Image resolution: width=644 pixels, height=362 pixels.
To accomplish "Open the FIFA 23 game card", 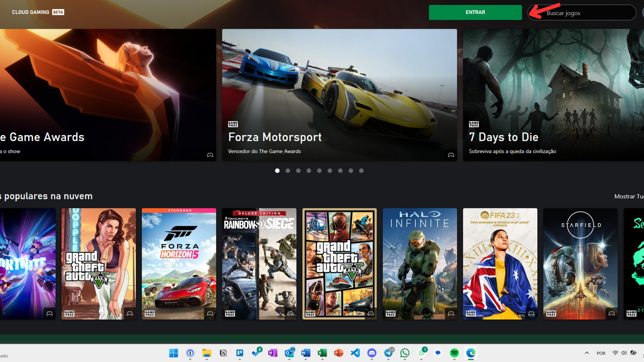I will (x=500, y=264).
